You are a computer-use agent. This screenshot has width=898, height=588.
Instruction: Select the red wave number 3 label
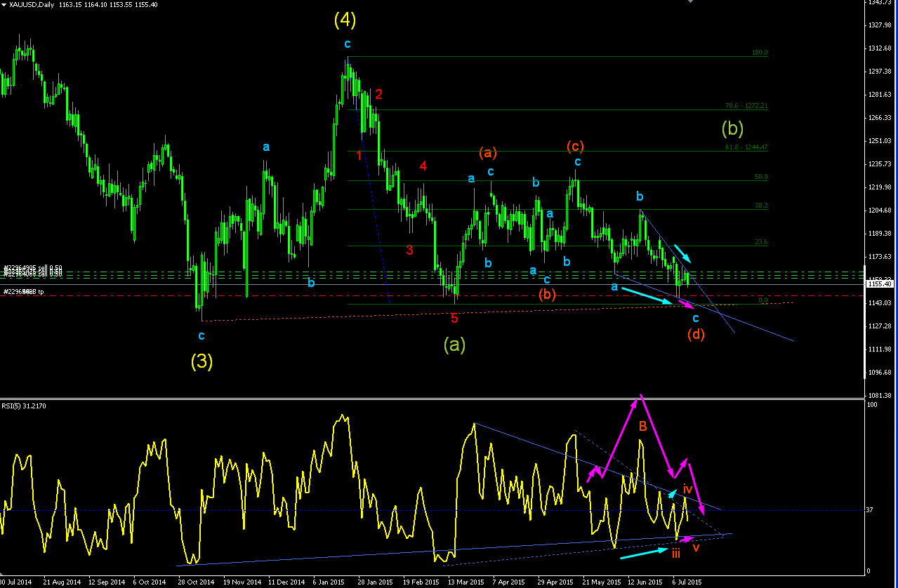(x=409, y=250)
